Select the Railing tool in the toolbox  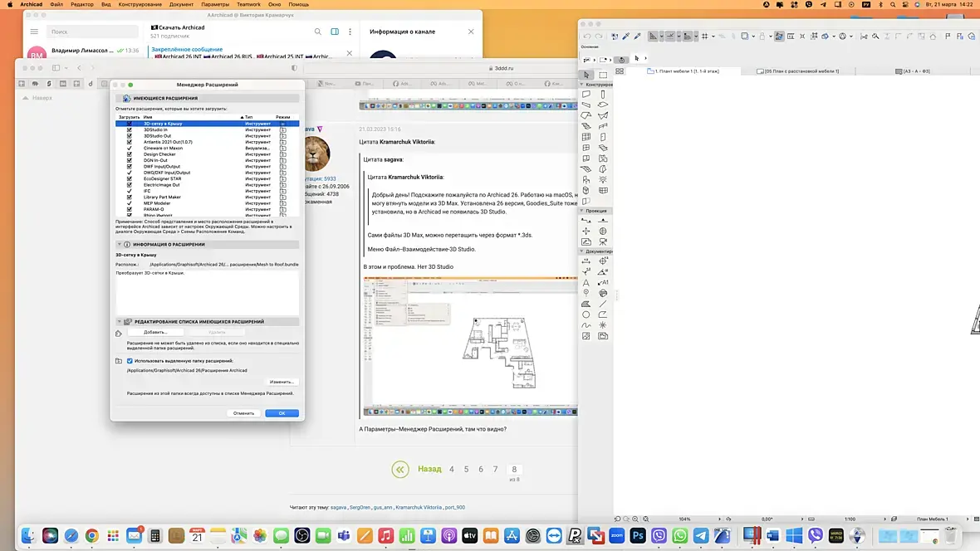click(x=603, y=126)
